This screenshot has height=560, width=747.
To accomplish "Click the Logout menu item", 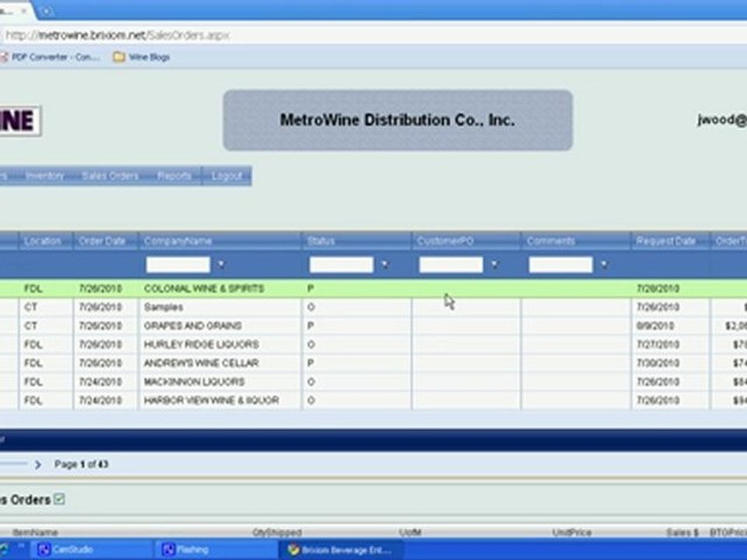I will pyautogui.click(x=226, y=176).
